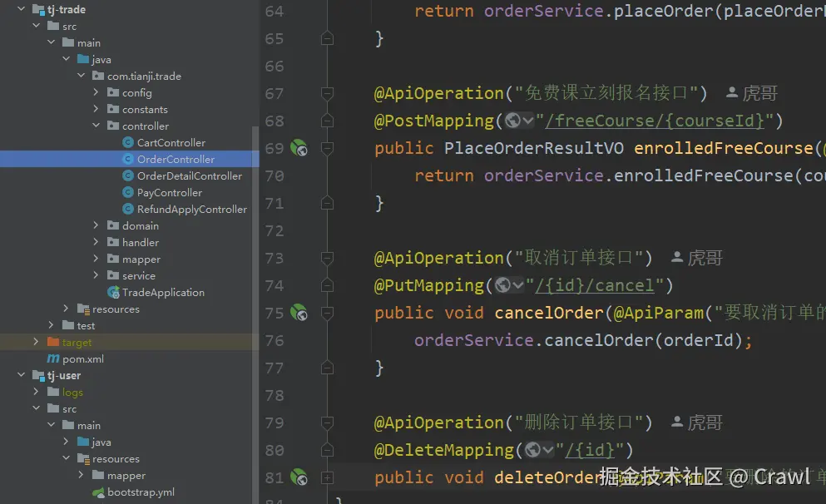Fold the code block at line 69
826x504 pixels.
point(327,148)
